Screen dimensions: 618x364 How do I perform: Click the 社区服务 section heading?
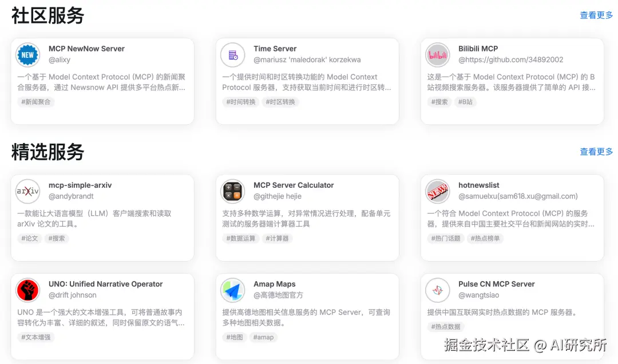coord(47,16)
